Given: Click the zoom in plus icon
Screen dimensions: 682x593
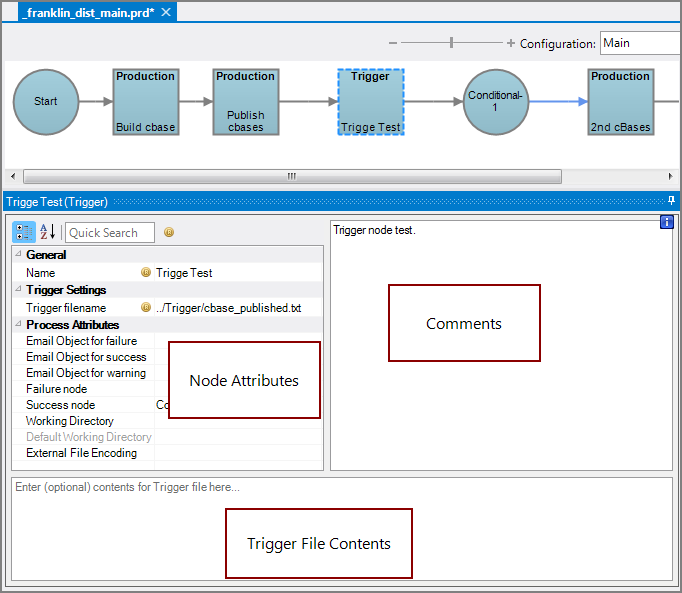Looking at the screenshot, I should coord(511,43).
